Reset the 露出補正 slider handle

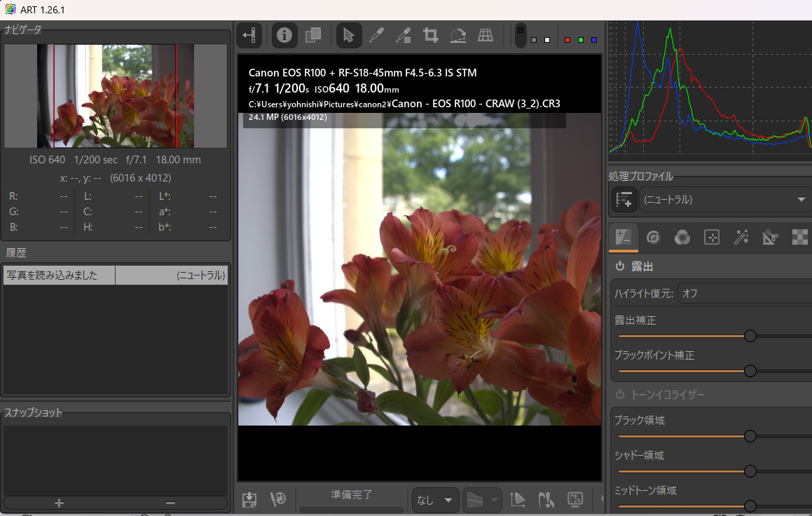[x=750, y=336]
